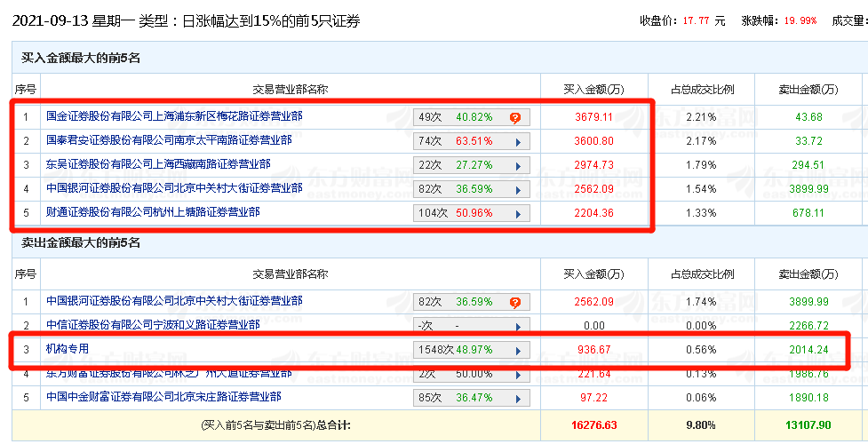Click sell amount 2014.24
This screenshot has height=444, width=868.
click(x=808, y=350)
